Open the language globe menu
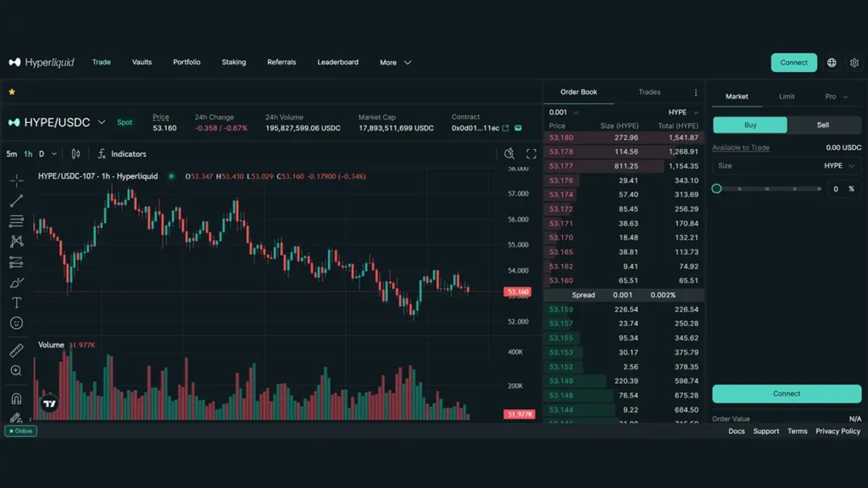868x488 pixels. click(x=832, y=63)
